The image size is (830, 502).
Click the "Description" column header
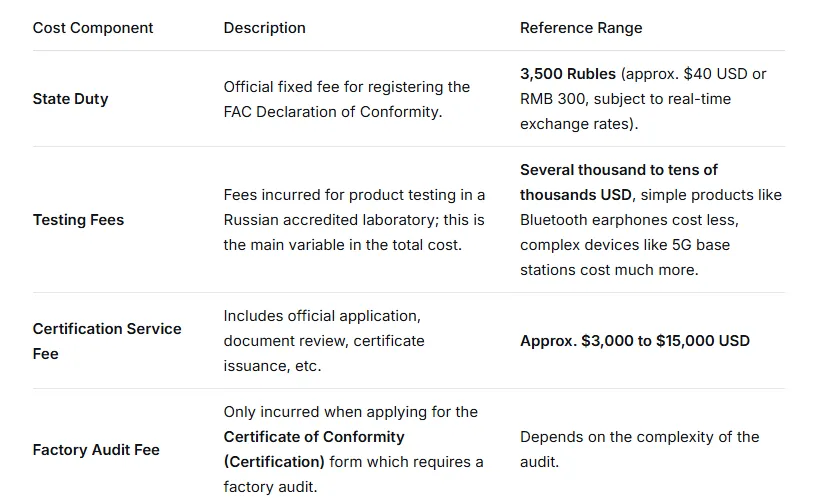click(265, 28)
